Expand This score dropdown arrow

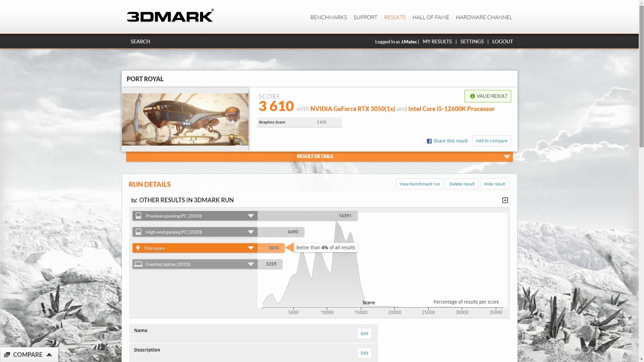pos(251,248)
